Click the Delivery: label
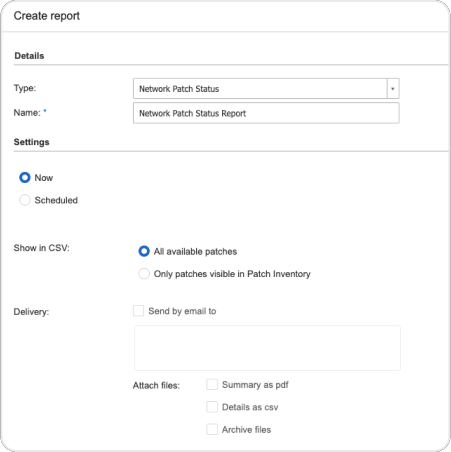The height and width of the screenshot is (452, 451). coord(31,312)
